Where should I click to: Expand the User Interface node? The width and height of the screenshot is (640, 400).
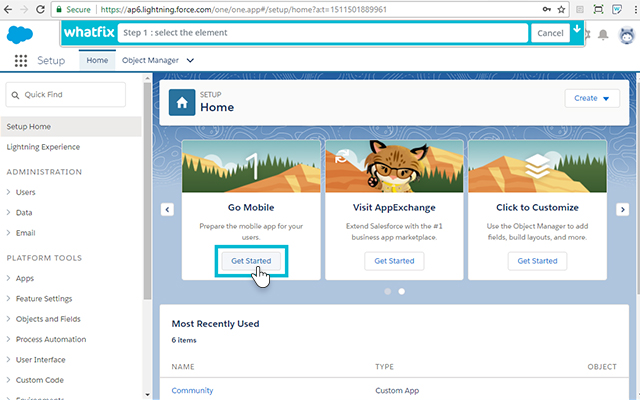point(8,360)
